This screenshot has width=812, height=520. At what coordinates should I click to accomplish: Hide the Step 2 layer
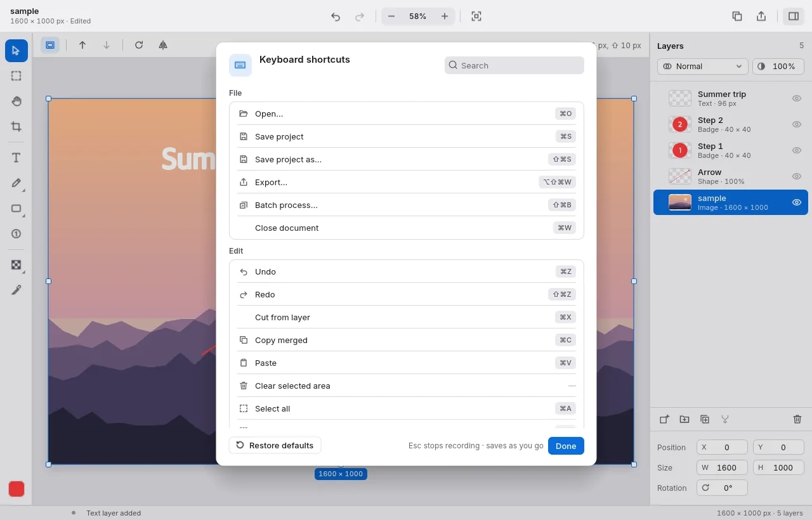(797, 124)
